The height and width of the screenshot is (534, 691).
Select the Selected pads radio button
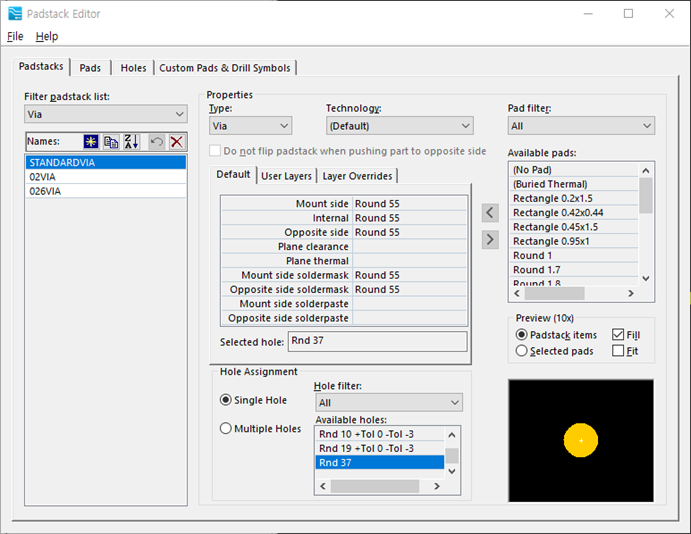(x=521, y=351)
